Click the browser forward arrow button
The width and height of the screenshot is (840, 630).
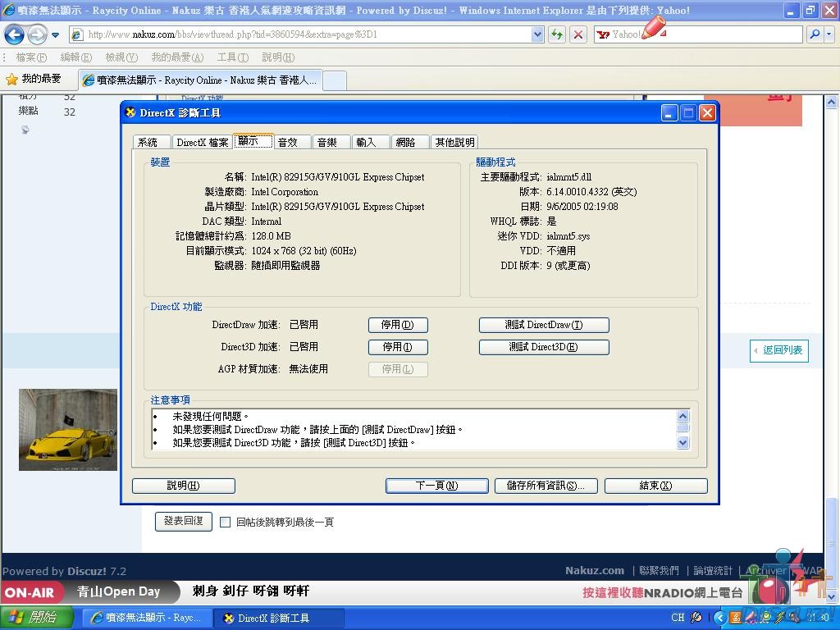[37, 35]
